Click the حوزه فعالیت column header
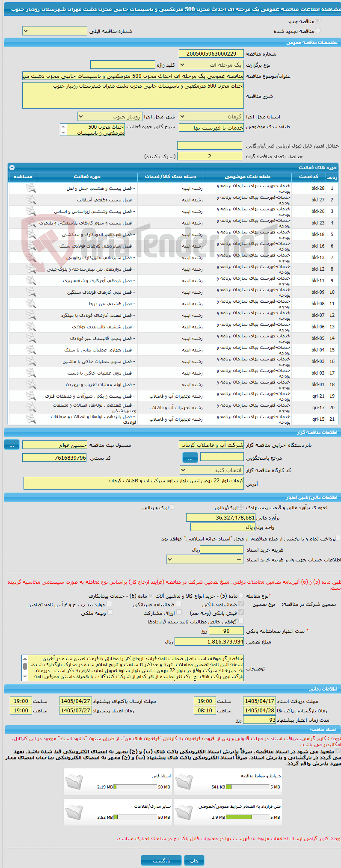This screenshot has height=868, width=341. pos(87,177)
